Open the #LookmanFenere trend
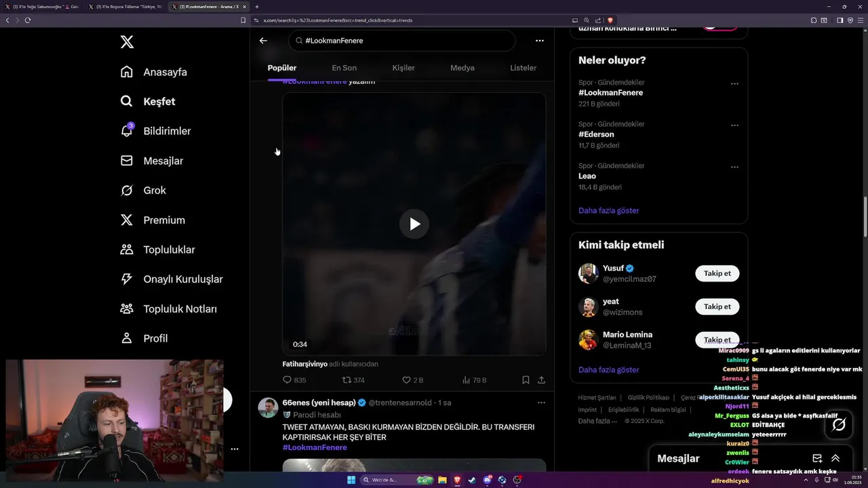This screenshot has height=488, width=868. (610, 93)
